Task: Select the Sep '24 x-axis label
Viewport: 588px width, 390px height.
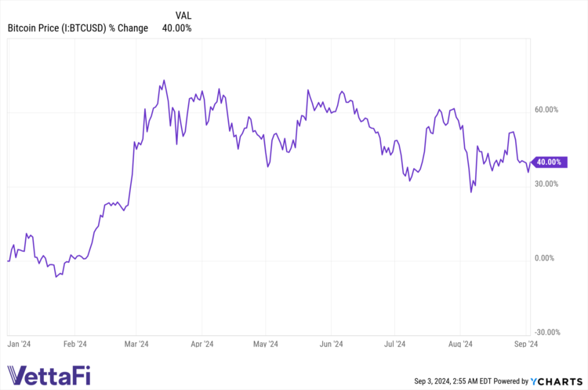Action: (x=525, y=344)
